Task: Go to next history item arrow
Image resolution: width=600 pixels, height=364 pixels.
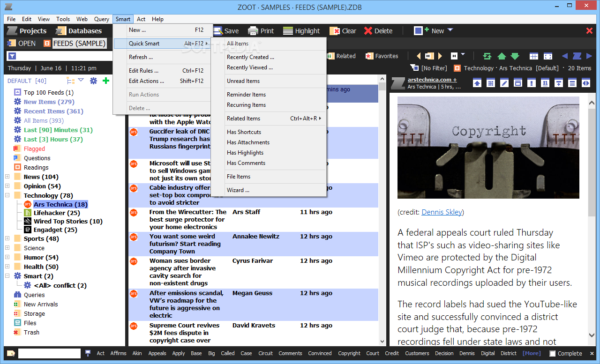Action: coord(440,56)
